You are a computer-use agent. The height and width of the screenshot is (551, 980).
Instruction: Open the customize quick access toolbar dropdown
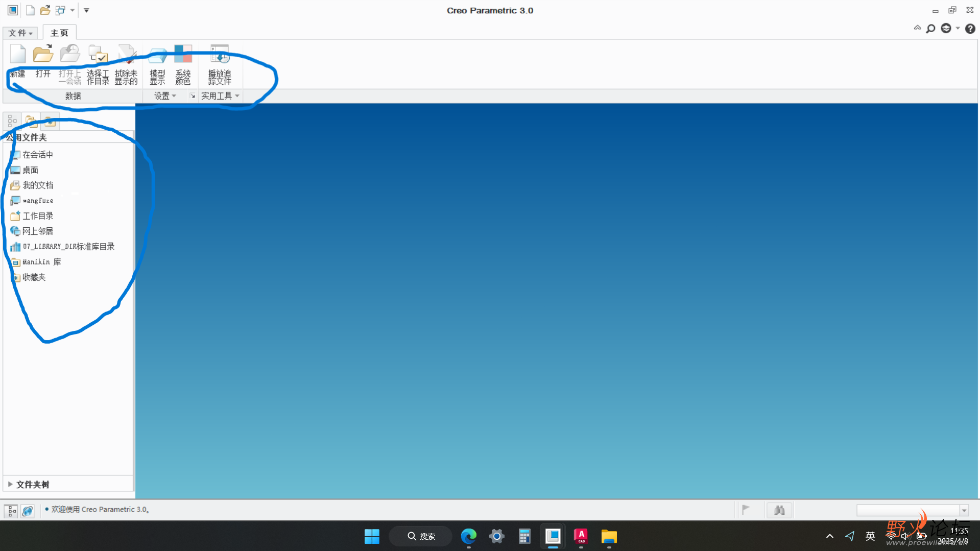pyautogui.click(x=86, y=10)
